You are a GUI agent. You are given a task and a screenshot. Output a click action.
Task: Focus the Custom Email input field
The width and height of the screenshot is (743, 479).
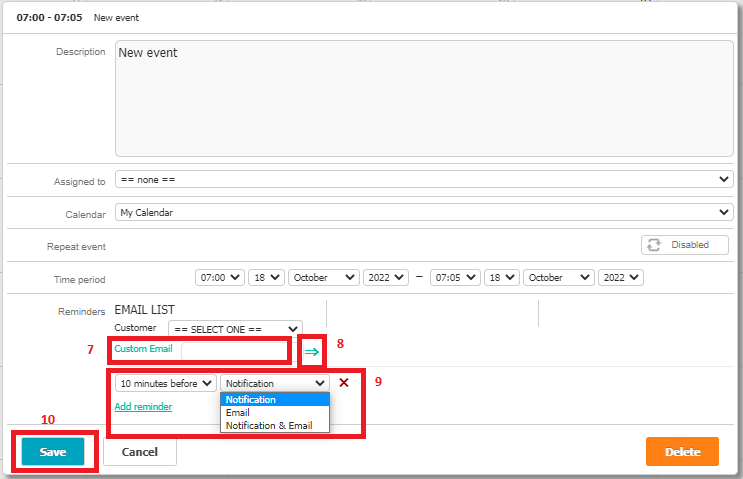coord(234,350)
